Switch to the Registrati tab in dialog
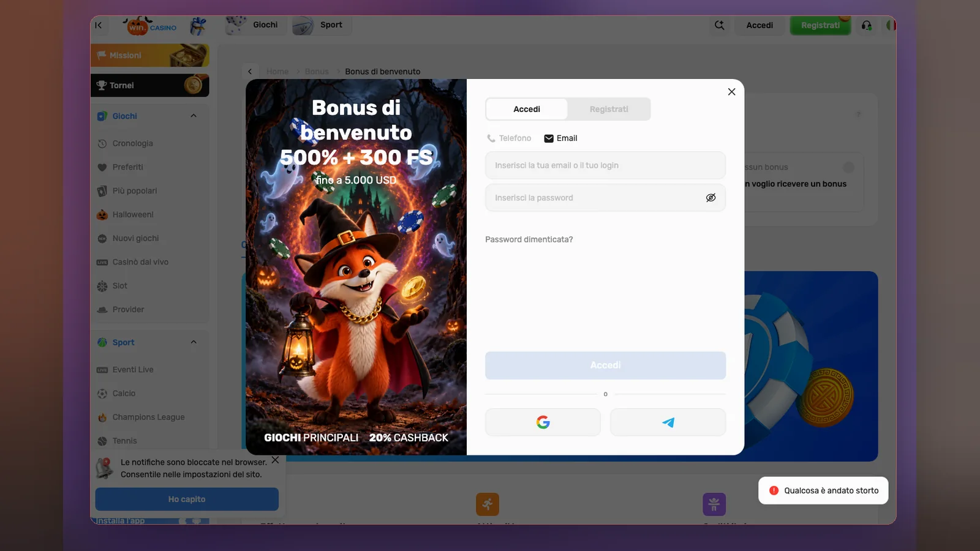980x551 pixels. coord(609,109)
